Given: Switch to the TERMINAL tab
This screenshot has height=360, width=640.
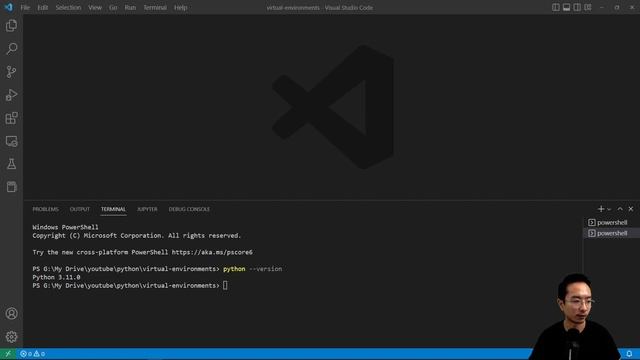Looking at the screenshot, I should click(113, 209).
